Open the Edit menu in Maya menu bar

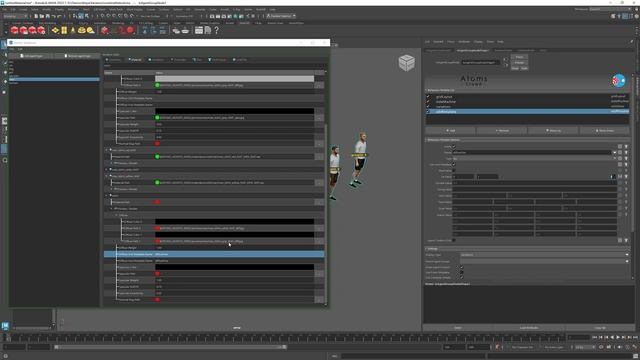click(13, 9)
